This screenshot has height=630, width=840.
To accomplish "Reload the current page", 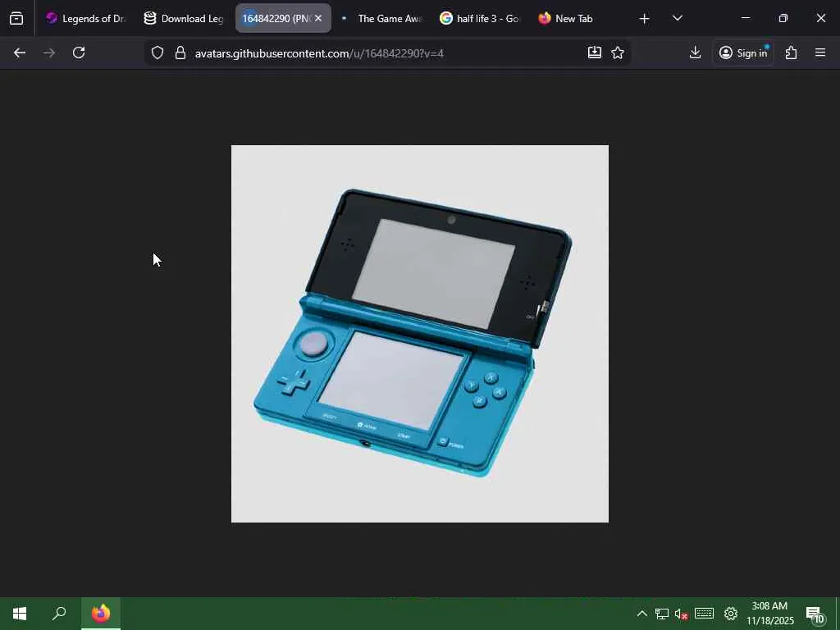I will [79, 52].
